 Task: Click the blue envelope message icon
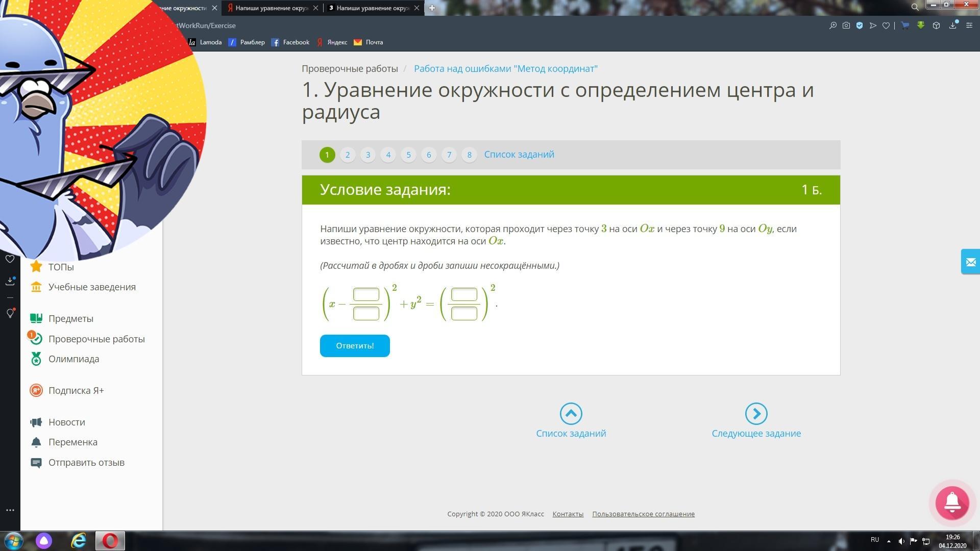click(970, 262)
